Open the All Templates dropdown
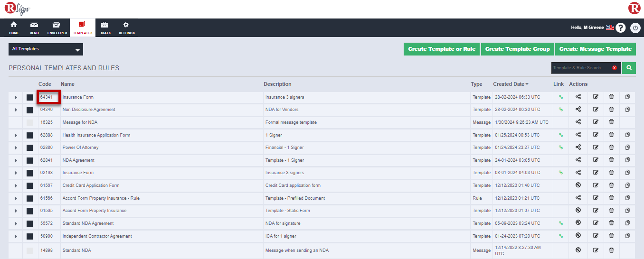Viewport: 644px width, 259px height. coord(46,49)
